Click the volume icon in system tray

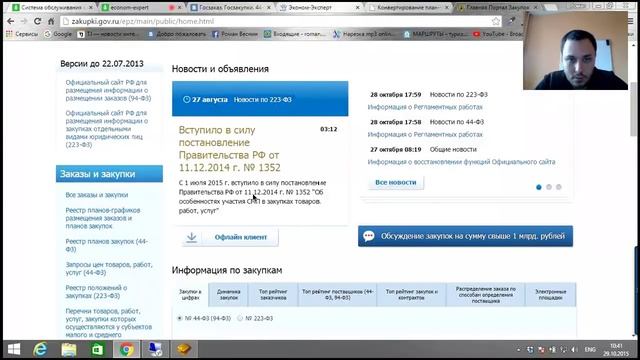pos(574,350)
